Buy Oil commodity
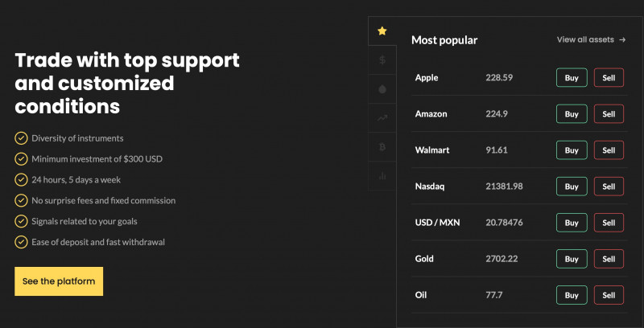Image resolution: width=644 pixels, height=328 pixels. coord(572,295)
